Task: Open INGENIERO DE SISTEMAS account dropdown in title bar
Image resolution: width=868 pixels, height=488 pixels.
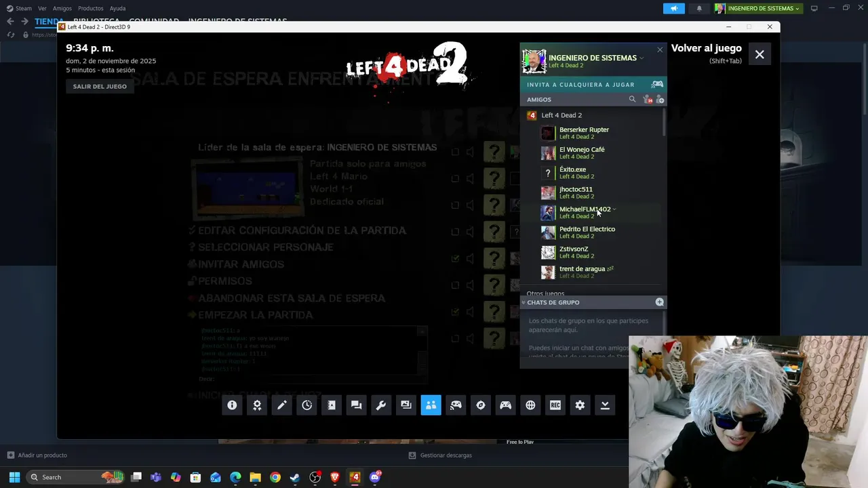Action: [x=757, y=8]
